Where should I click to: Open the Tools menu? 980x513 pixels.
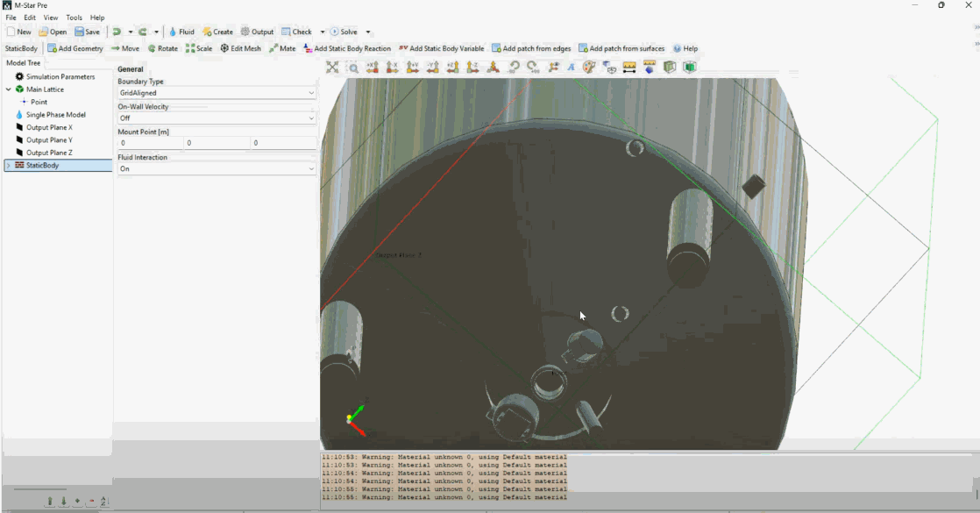[75, 18]
